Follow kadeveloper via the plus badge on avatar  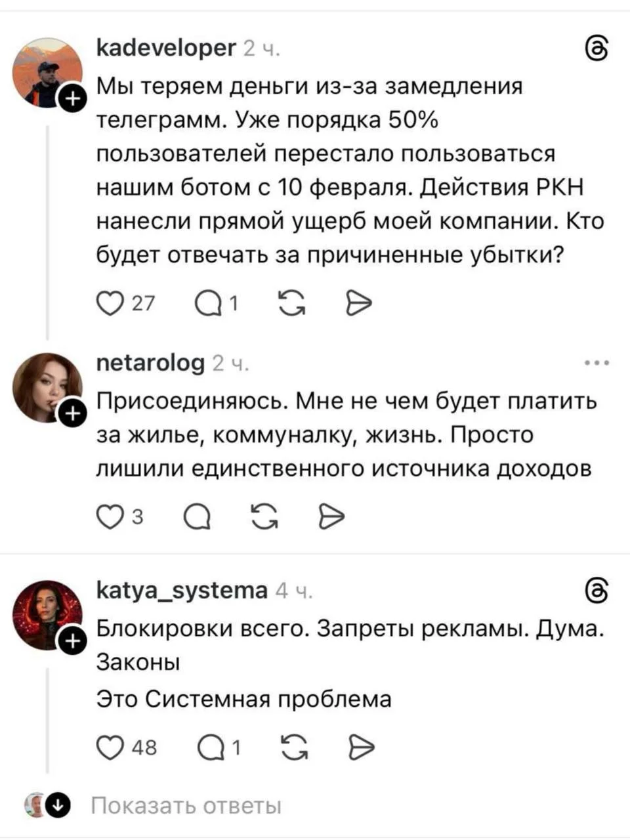coord(72,96)
